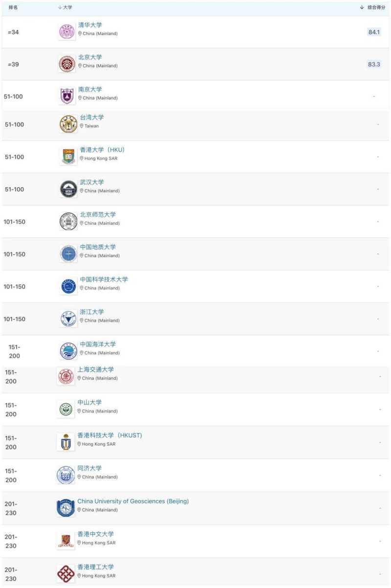Click the Taiwan University logo
The image size is (391, 588).
click(68, 124)
